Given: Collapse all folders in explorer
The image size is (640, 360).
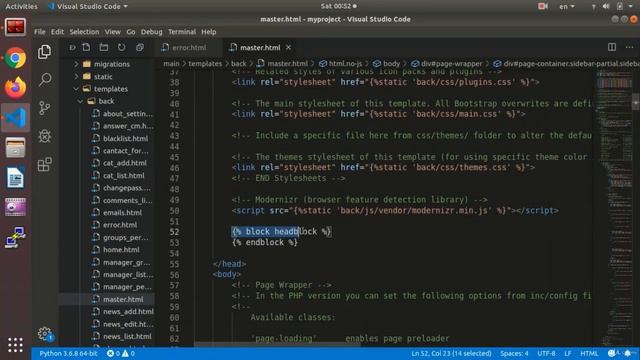Looking at the screenshot, I should tap(140, 47).
